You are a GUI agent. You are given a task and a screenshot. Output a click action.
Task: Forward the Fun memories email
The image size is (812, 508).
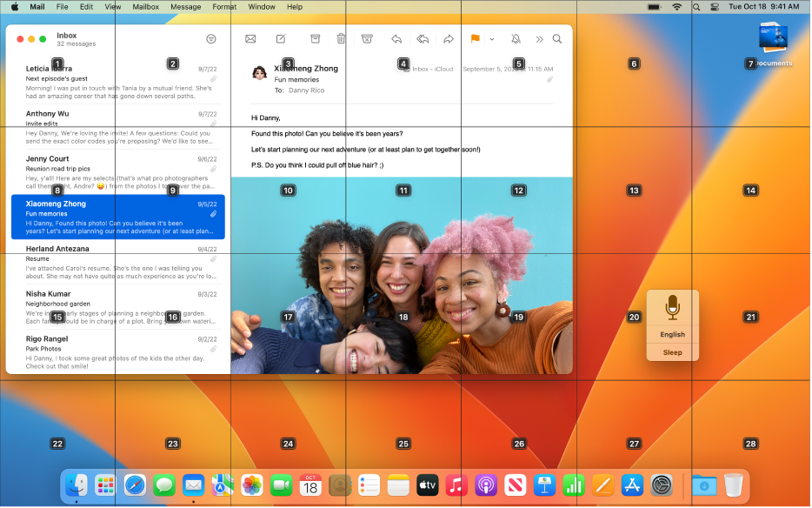coord(449,39)
